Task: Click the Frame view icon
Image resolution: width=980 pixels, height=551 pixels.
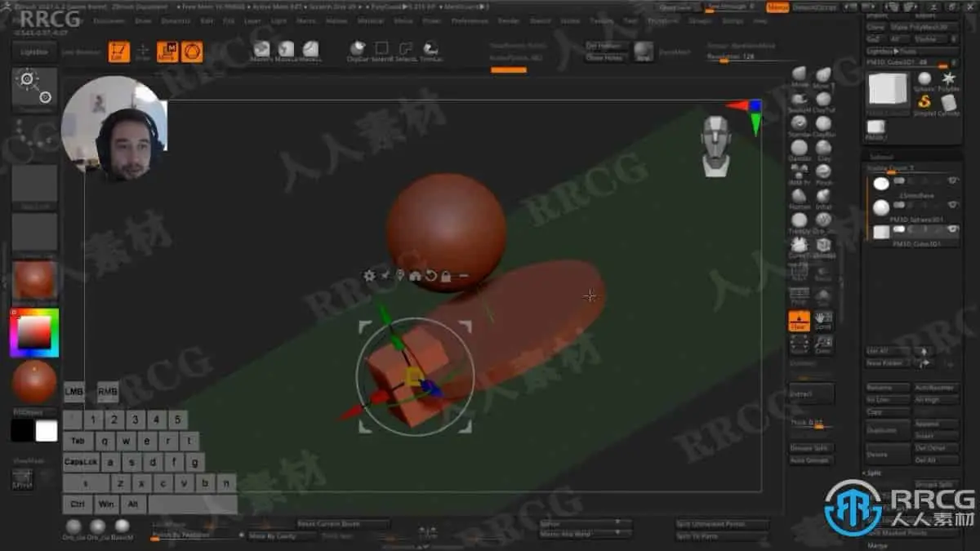Action: click(x=800, y=344)
